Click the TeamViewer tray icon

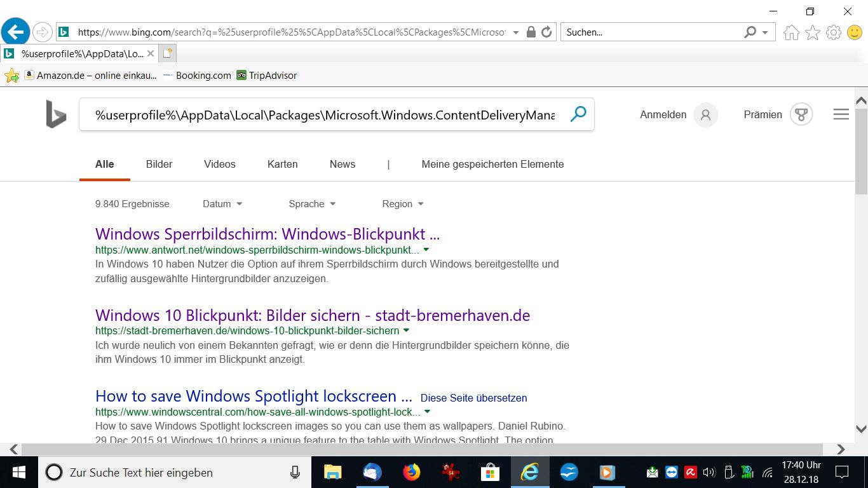pos(672,472)
